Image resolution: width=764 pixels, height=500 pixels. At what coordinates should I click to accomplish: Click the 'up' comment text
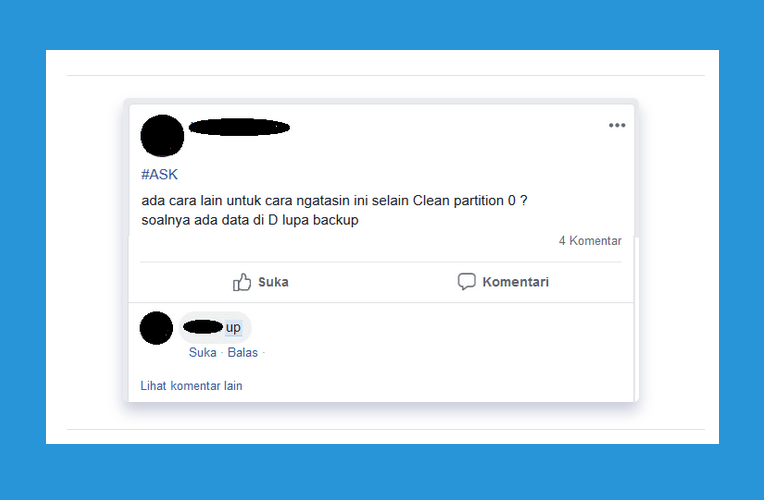[x=233, y=327]
